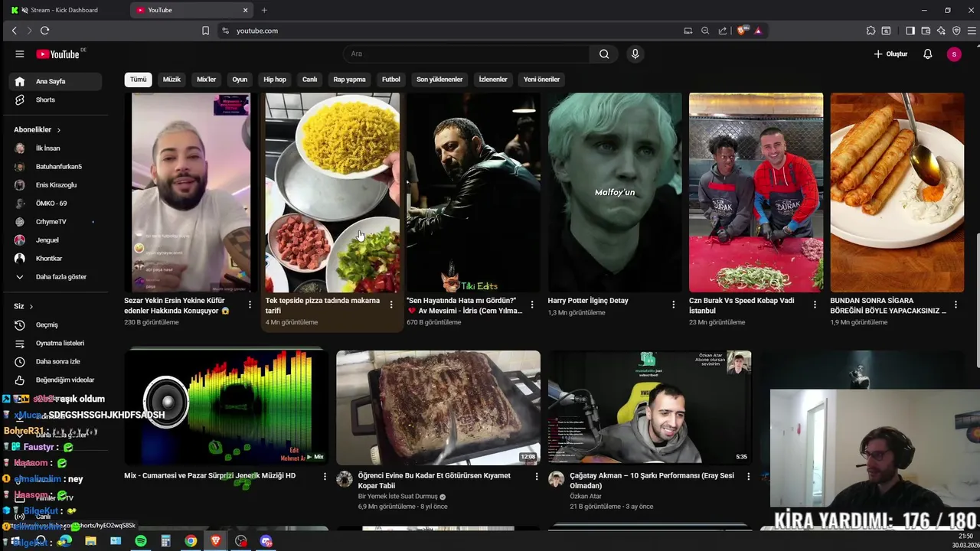Select the Tümü filter chip
This screenshot has height=551, width=980.
pyautogui.click(x=138, y=80)
